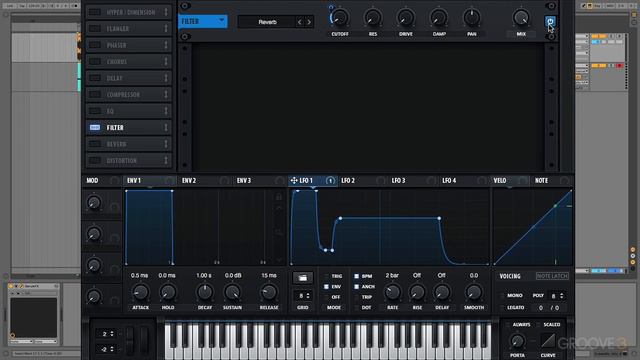This screenshot has width=640, height=360.
Task: Click the LFO 1 modulation count badge
Action: point(330,181)
